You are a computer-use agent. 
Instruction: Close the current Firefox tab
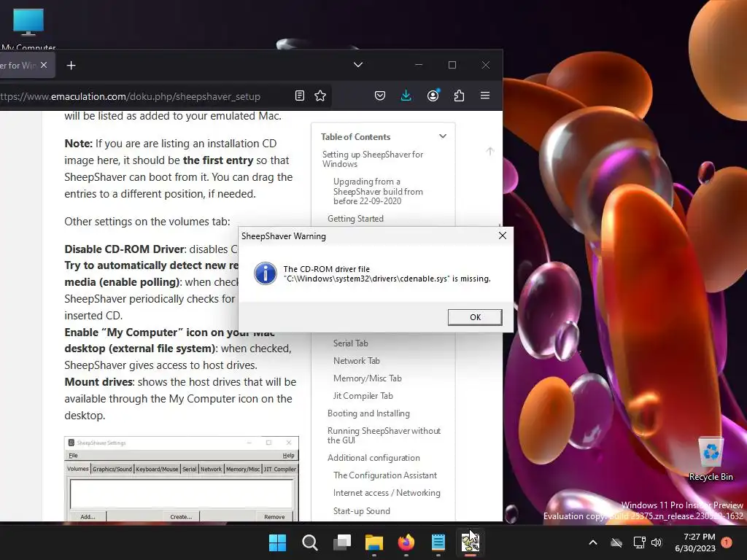(44, 65)
